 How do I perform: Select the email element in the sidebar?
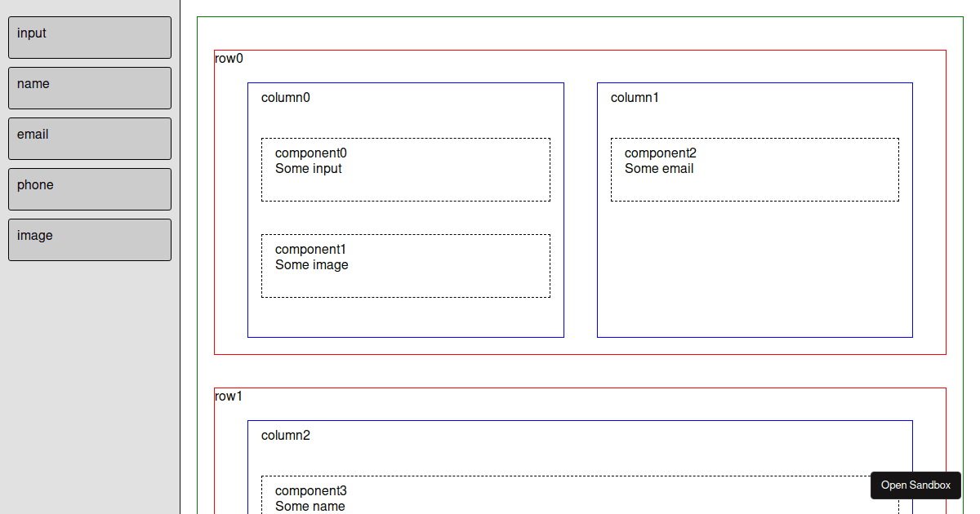pos(89,138)
